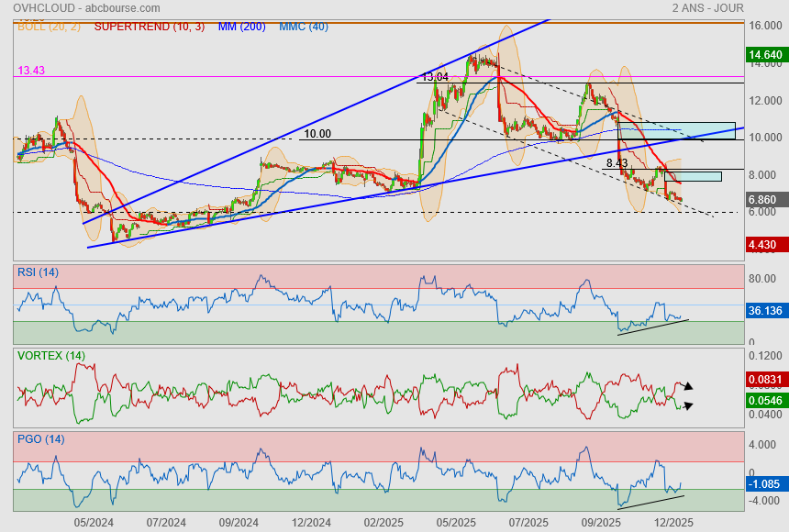The width and height of the screenshot is (789, 532).
Task: Select the green 14.640 price tag
Action: 765,56
